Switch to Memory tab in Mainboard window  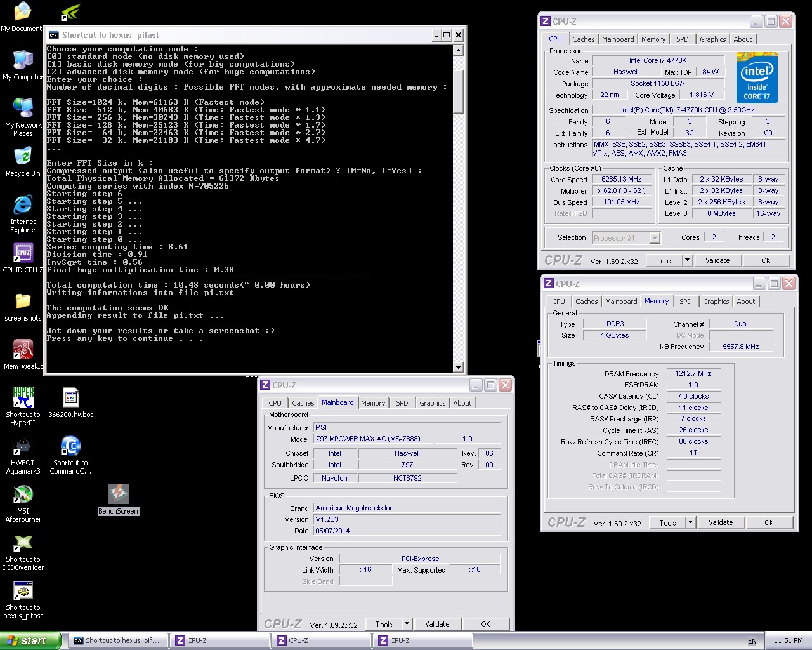point(373,403)
